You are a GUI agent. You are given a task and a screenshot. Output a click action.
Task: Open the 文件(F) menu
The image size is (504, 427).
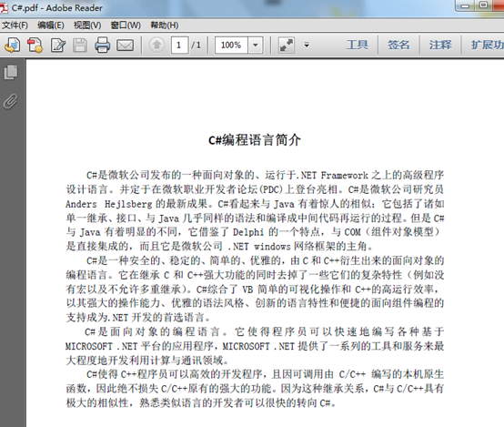15,25
